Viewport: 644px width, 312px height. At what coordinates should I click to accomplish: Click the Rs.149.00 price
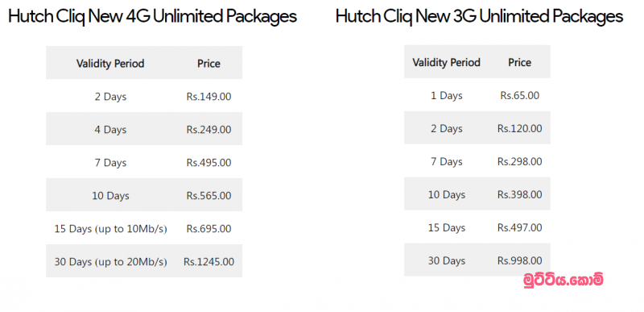[208, 97]
